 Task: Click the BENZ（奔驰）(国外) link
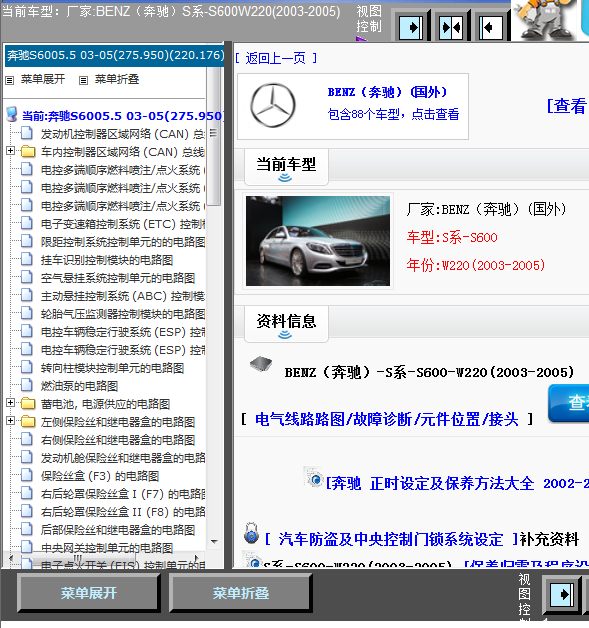387,92
